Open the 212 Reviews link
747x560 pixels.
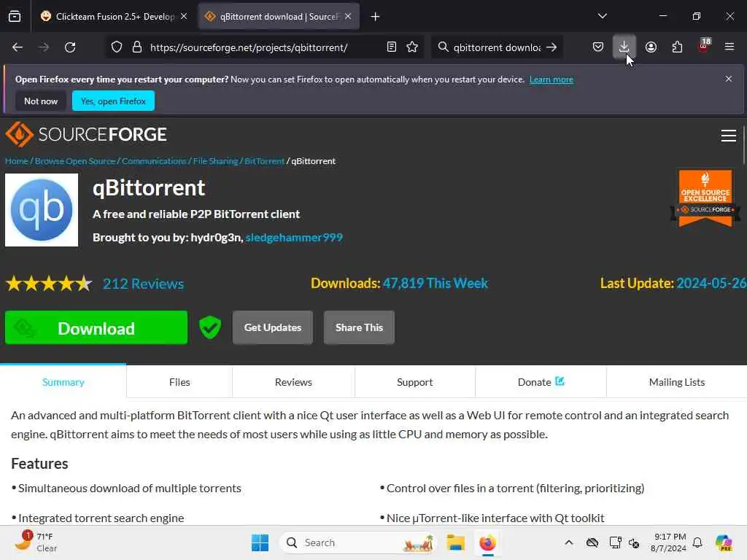(x=144, y=284)
